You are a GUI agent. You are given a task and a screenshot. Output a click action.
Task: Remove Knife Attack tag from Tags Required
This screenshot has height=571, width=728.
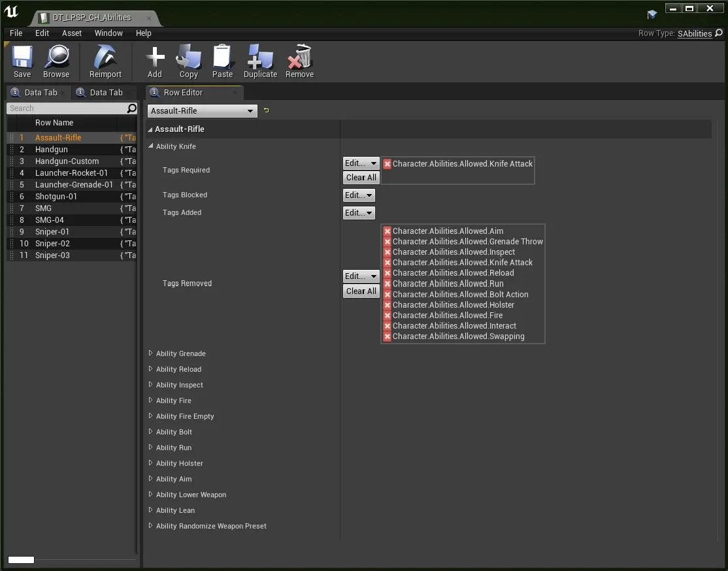(388, 164)
